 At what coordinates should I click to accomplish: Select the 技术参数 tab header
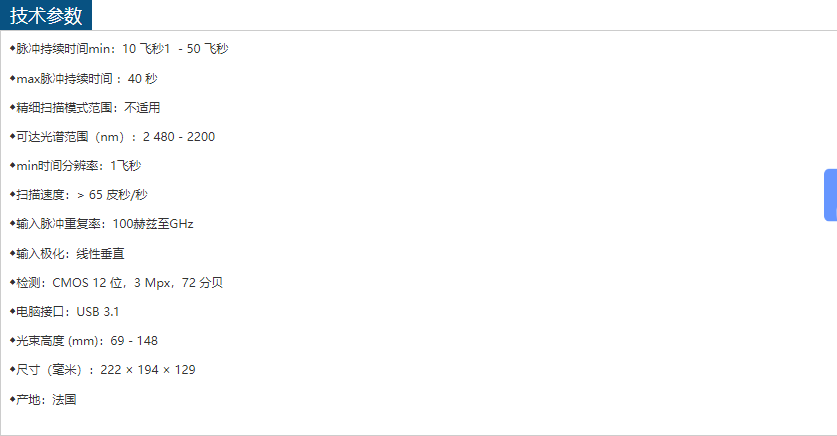pos(46,15)
